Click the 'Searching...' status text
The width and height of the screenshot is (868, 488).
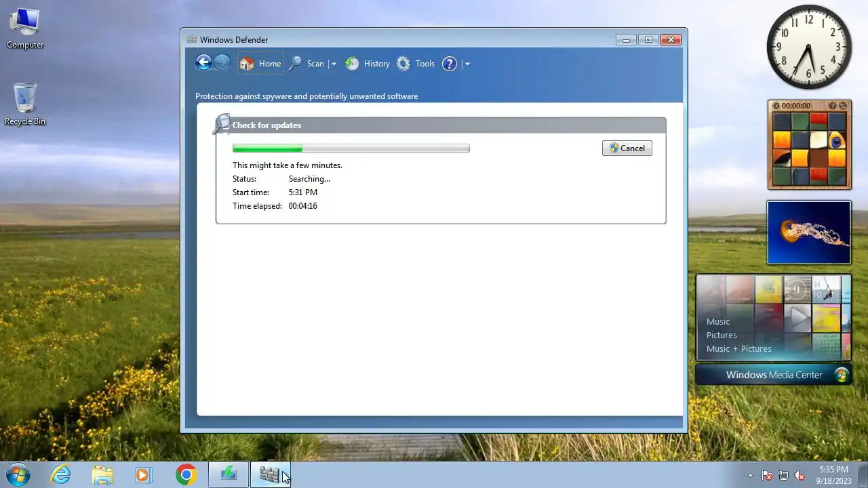point(309,179)
